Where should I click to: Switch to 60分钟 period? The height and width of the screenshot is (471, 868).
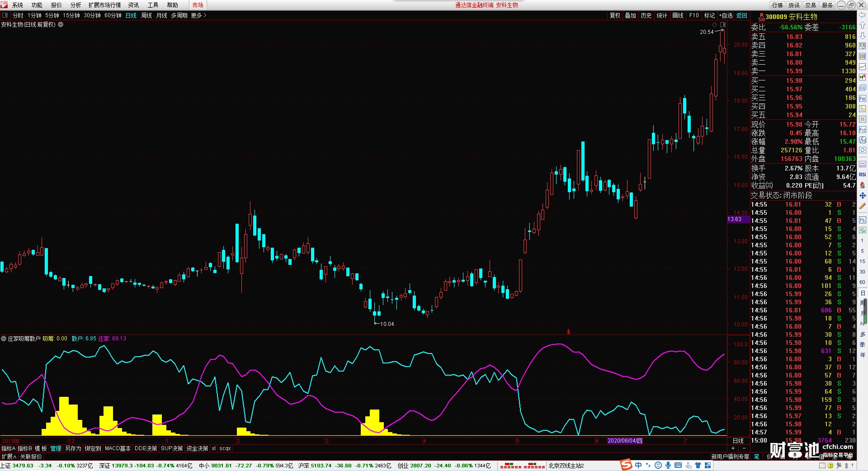tap(113, 15)
